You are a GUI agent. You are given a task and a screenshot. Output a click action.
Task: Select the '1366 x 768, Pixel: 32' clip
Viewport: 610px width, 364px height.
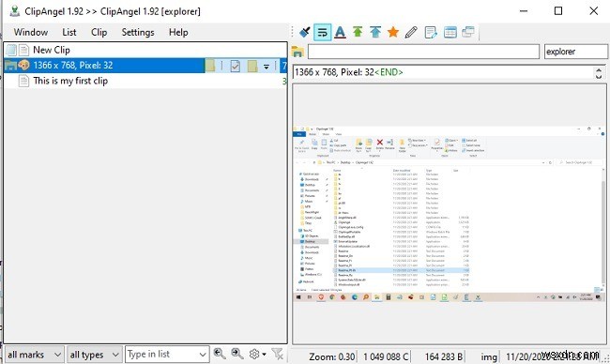(x=145, y=66)
